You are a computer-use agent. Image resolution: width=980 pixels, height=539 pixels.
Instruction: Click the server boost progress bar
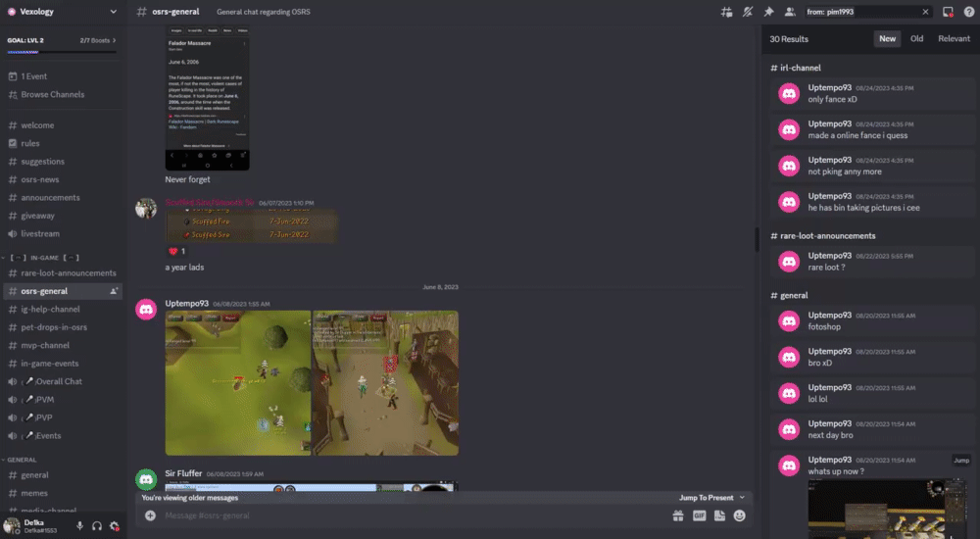62,52
